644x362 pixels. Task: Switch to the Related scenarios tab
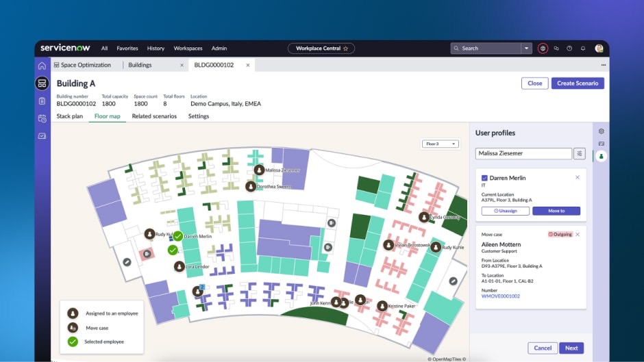pyautogui.click(x=154, y=116)
